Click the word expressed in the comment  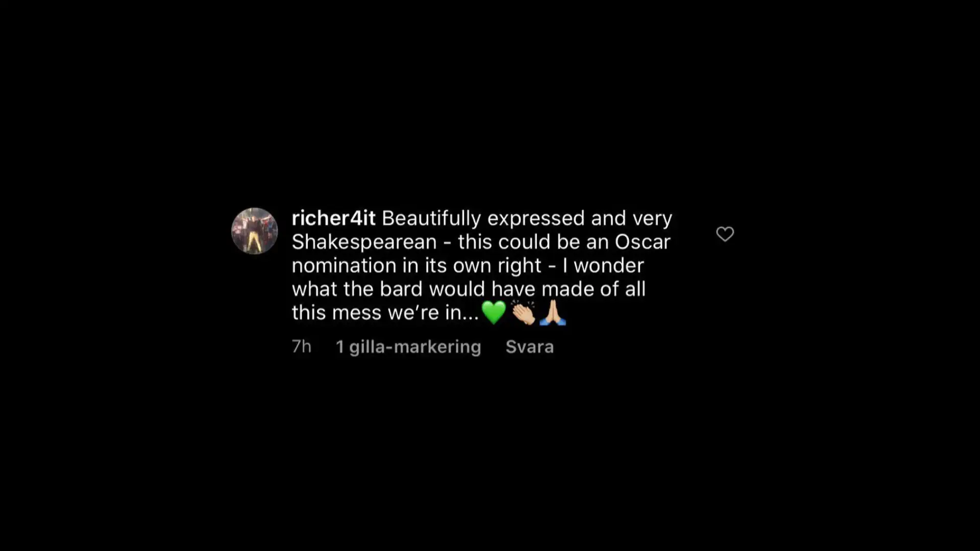(536, 219)
